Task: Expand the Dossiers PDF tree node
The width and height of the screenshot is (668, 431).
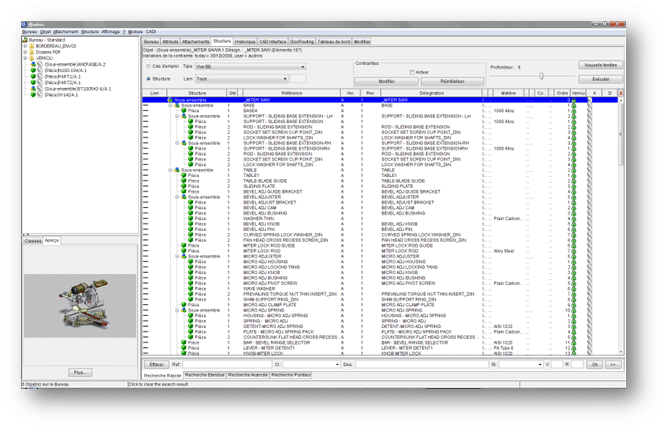Action: click(x=25, y=52)
